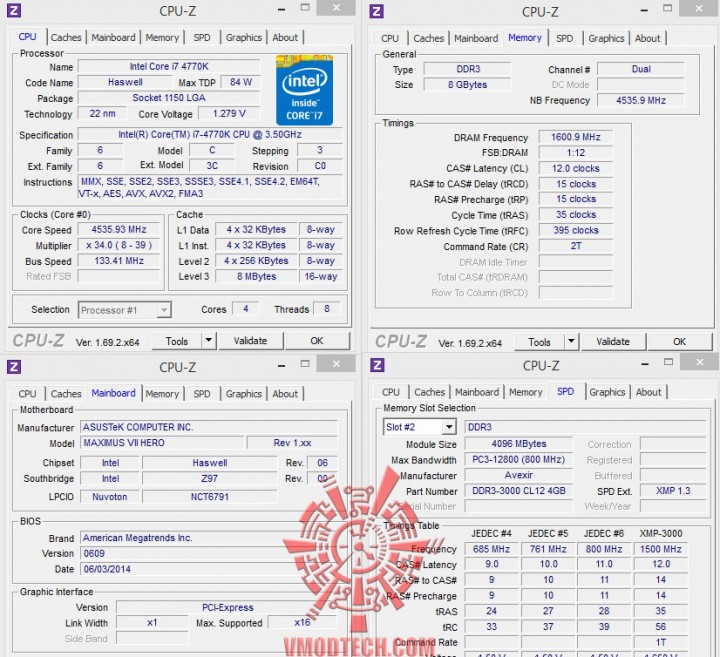Open About tab in SPD window

coord(648,393)
